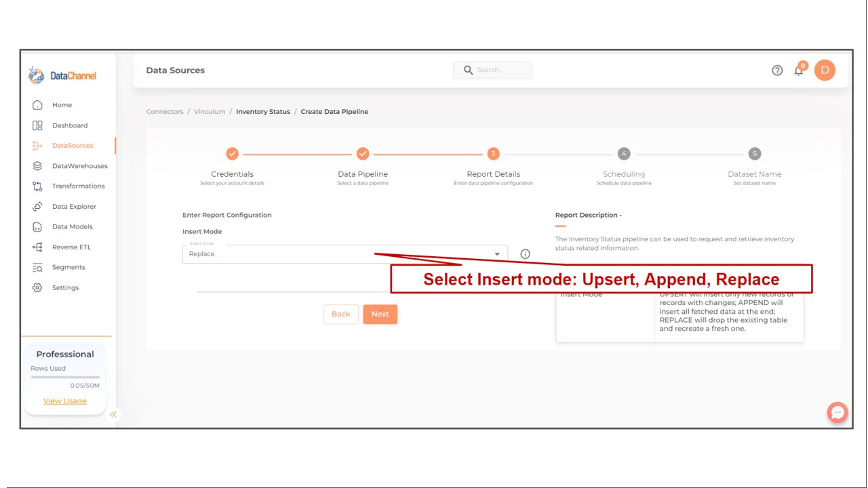Open the Data Models sidebar icon

click(37, 227)
